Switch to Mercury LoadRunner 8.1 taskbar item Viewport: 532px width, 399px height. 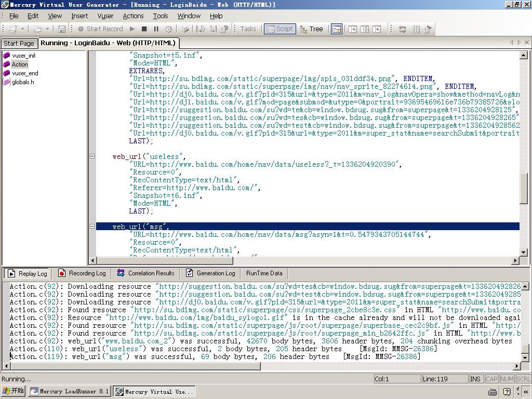(x=70, y=391)
